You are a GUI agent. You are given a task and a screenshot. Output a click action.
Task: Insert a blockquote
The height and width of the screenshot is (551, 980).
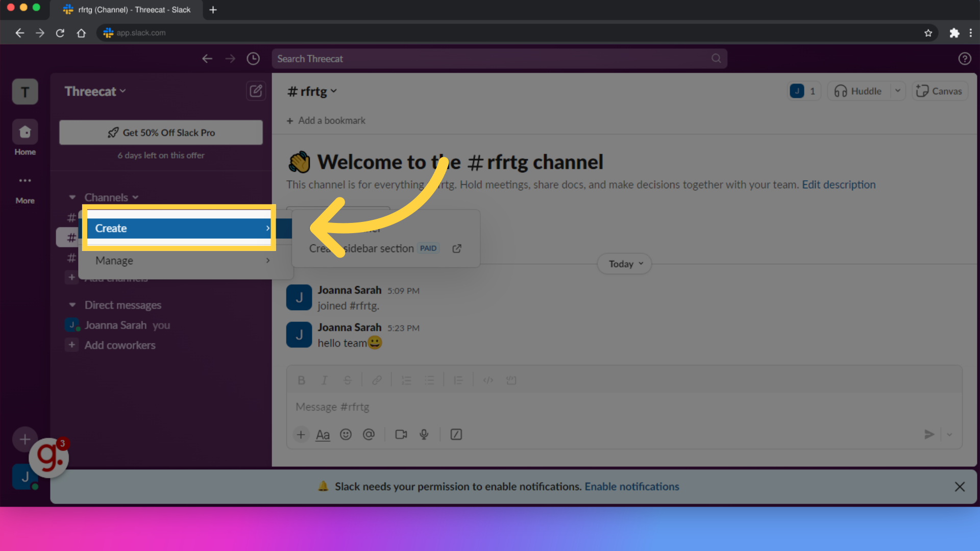[x=458, y=380]
